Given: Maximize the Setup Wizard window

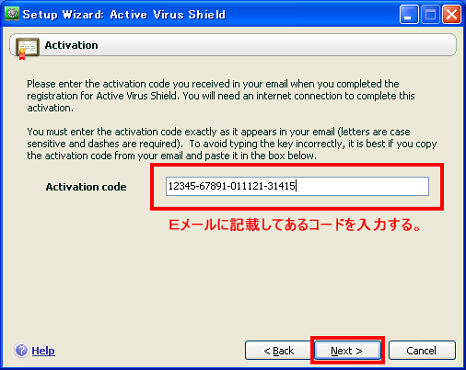Looking at the screenshot, I should [430, 15].
